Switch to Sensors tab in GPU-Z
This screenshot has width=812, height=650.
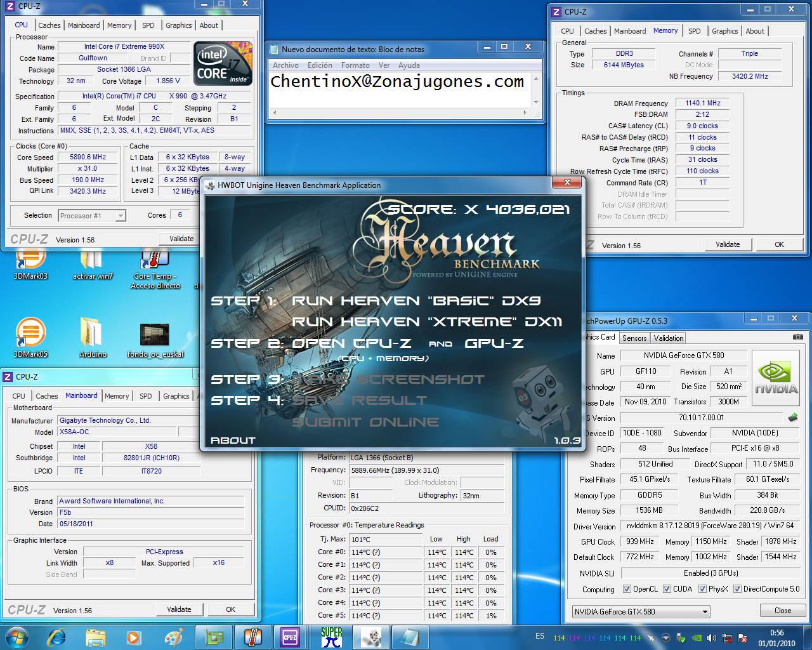click(634, 338)
